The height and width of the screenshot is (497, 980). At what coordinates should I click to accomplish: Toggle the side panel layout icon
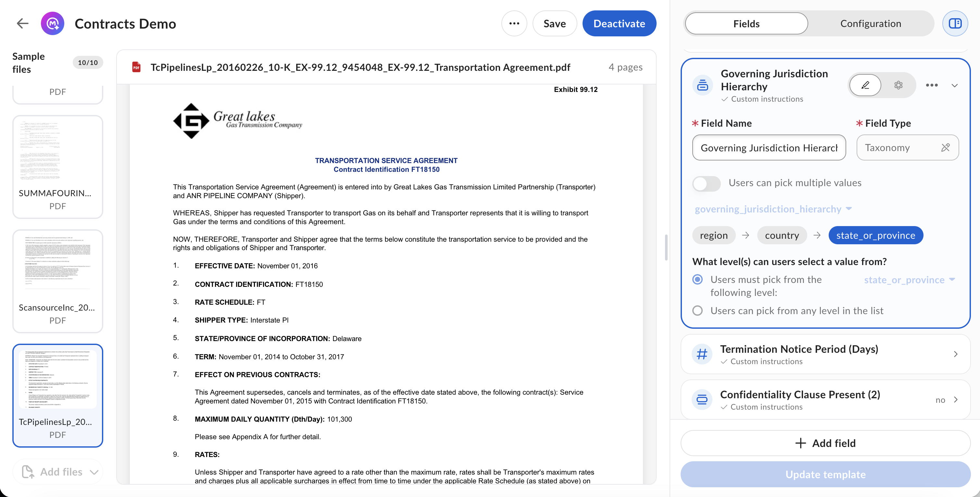point(955,24)
